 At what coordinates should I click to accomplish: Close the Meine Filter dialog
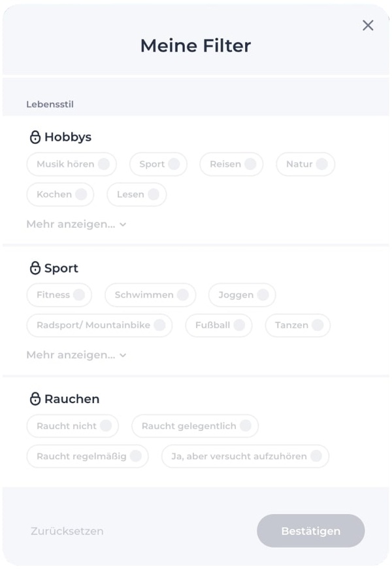368,26
